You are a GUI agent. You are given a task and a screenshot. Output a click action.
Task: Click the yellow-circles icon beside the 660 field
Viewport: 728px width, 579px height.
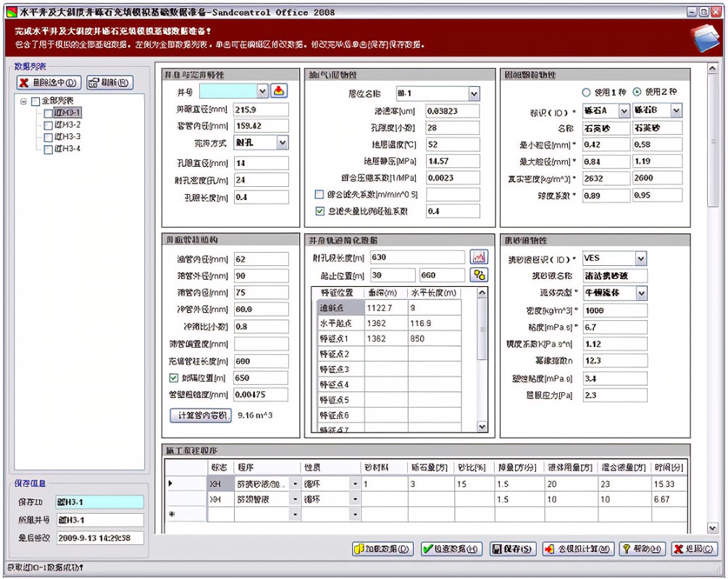(x=479, y=275)
